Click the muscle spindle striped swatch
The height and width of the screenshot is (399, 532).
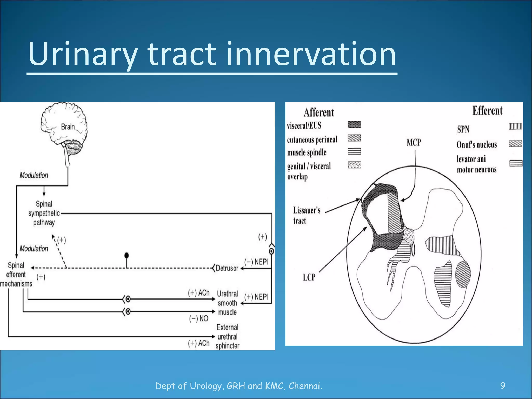[x=354, y=151]
